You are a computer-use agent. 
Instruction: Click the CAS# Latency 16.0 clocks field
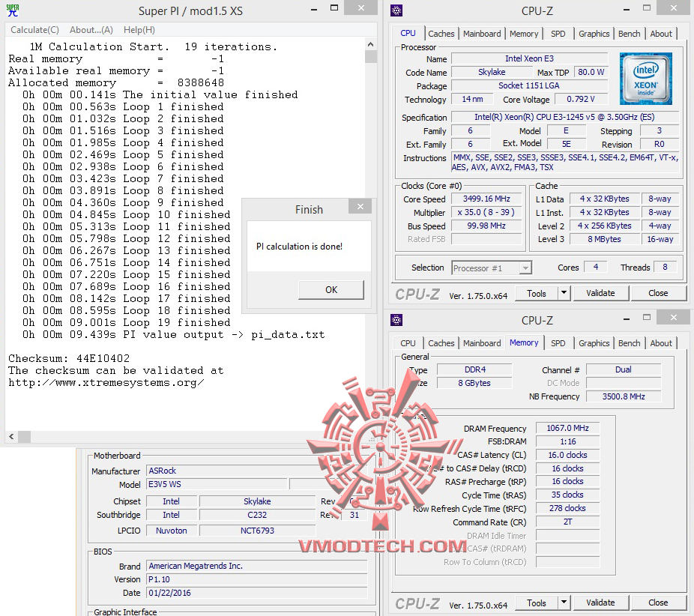point(567,455)
